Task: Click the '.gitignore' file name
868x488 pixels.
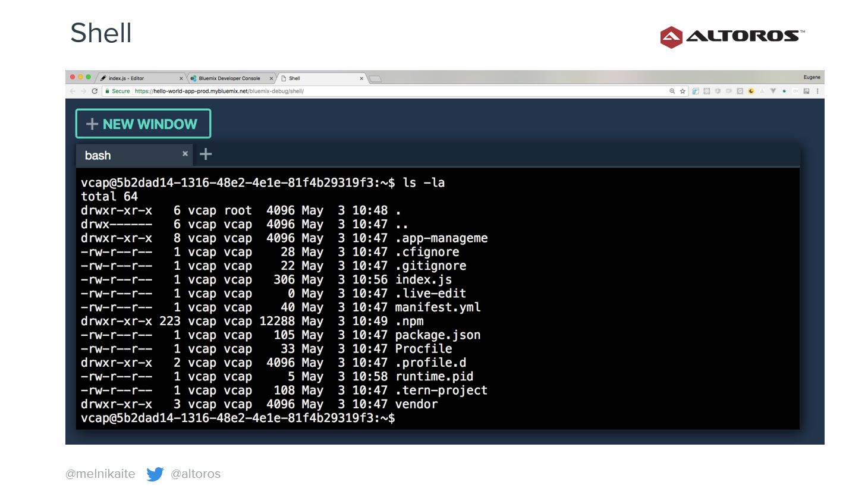Action: coord(431,266)
